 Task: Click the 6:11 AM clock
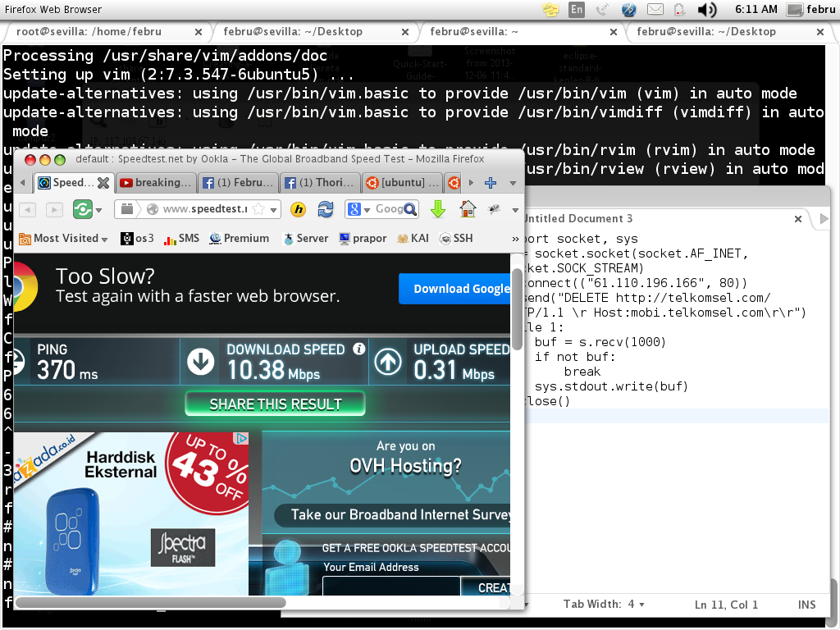[x=756, y=10]
